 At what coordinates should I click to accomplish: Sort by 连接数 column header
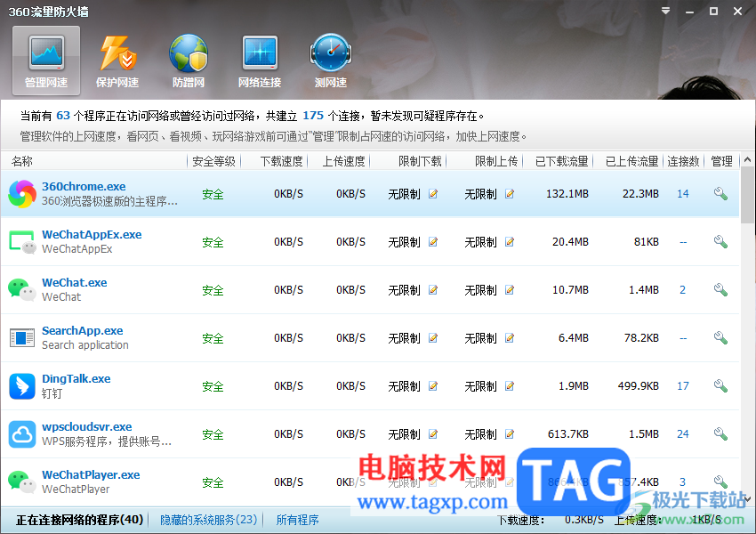(x=683, y=161)
